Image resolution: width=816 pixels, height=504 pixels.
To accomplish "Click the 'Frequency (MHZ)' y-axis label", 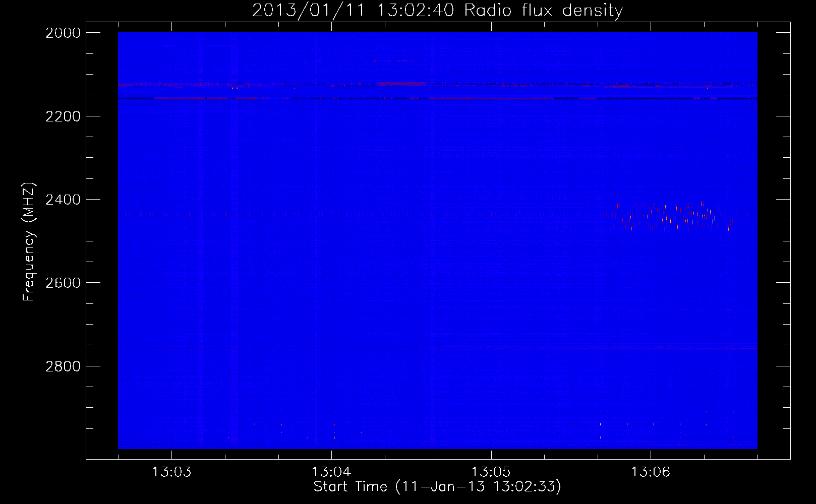I will coord(29,242).
